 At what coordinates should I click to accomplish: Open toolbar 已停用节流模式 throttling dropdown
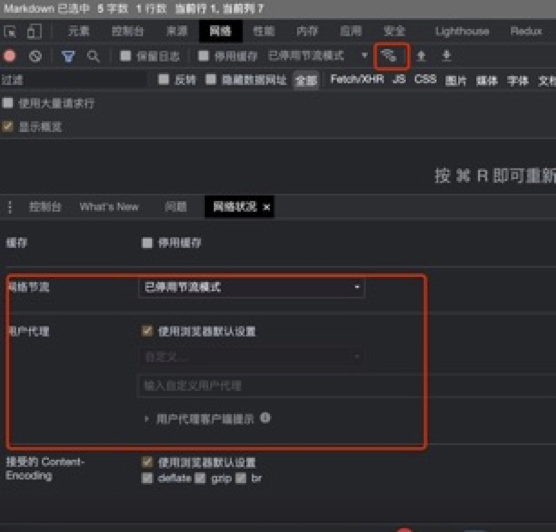(318, 56)
